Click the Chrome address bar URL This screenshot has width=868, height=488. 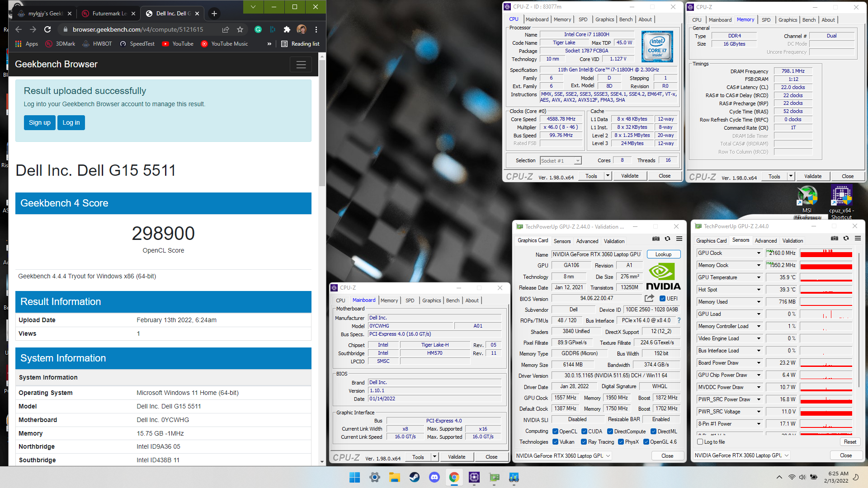click(138, 29)
